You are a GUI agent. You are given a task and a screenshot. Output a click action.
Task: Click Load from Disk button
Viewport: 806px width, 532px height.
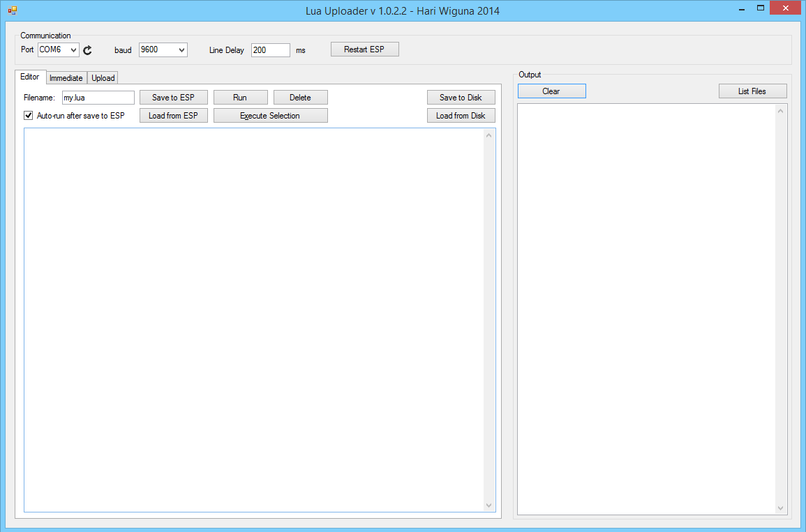pyautogui.click(x=461, y=116)
